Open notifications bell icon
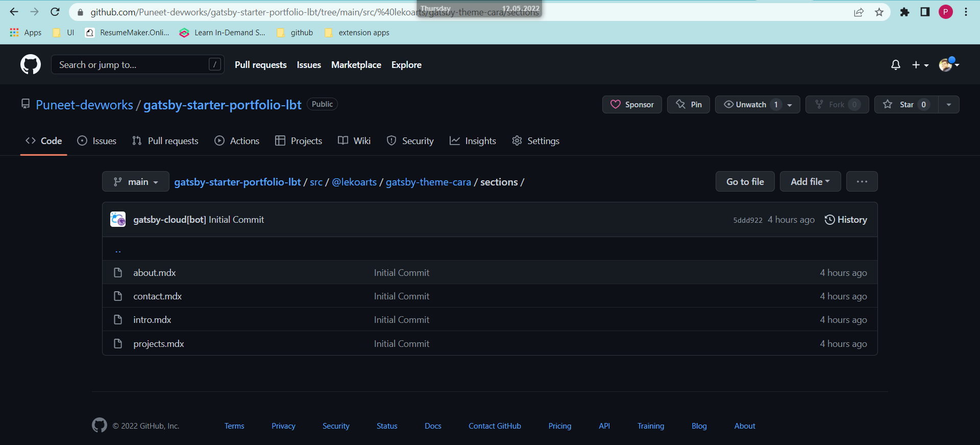 (895, 65)
